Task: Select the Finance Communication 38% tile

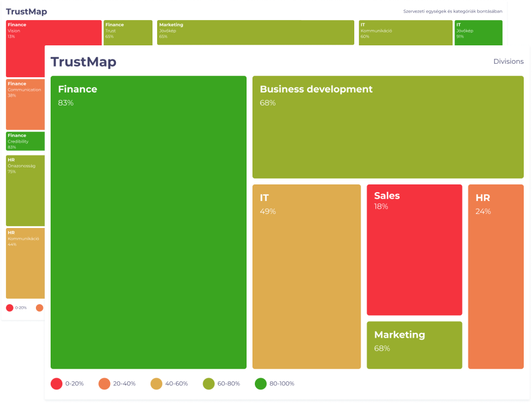Action: [x=25, y=104]
